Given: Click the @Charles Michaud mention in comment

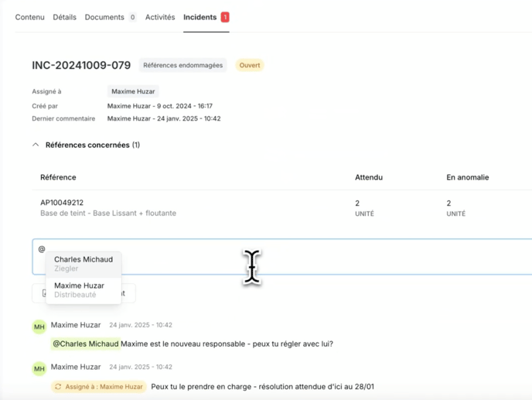Looking at the screenshot, I should [x=86, y=344].
